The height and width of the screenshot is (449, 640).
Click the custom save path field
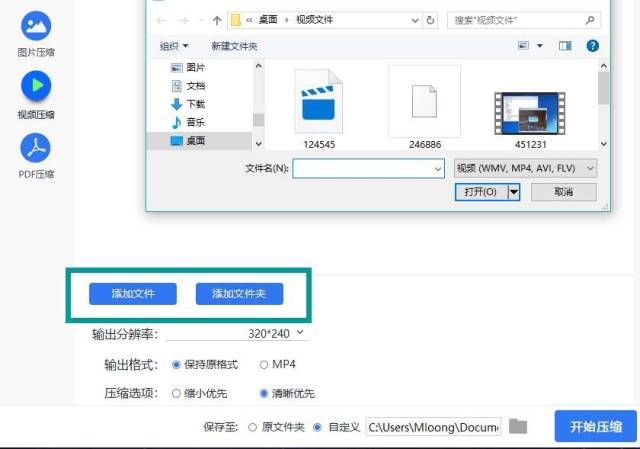pos(433,427)
